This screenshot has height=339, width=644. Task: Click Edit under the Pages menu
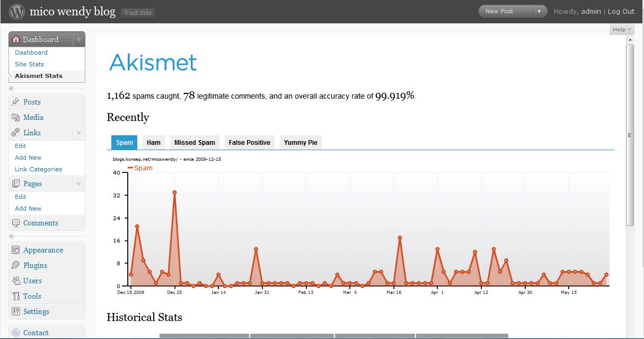pyautogui.click(x=21, y=197)
